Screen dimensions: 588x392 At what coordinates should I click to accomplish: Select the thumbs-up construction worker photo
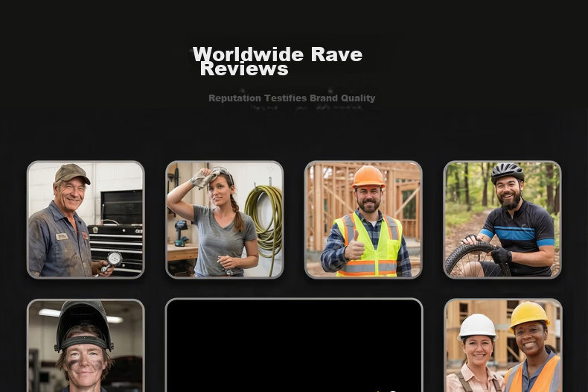[x=363, y=220]
